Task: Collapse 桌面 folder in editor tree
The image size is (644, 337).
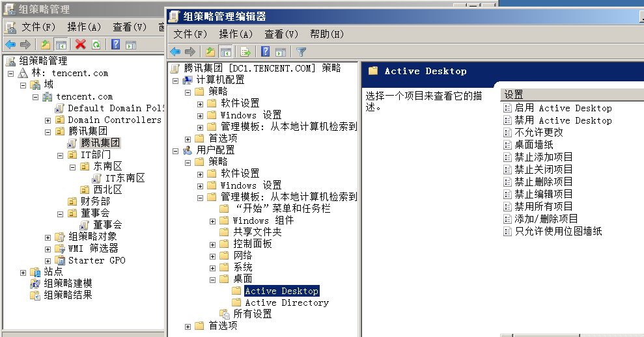Action: tap(212, 280)
